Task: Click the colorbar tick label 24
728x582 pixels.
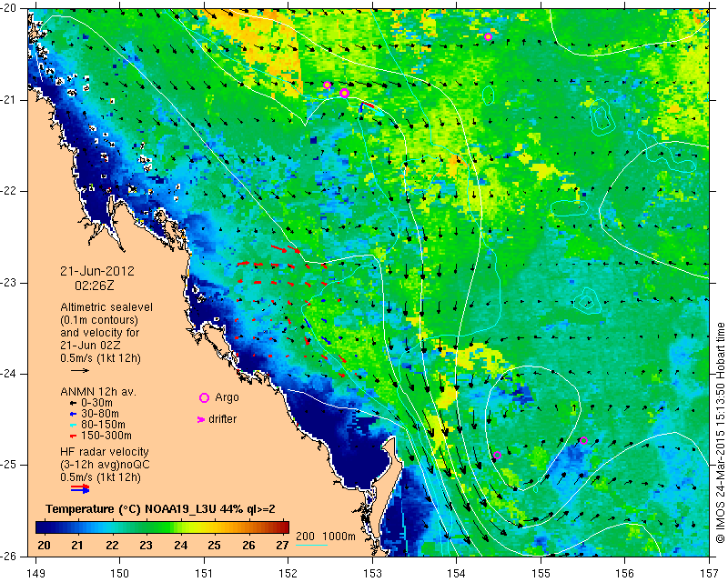Action: [x=180, y=545]
